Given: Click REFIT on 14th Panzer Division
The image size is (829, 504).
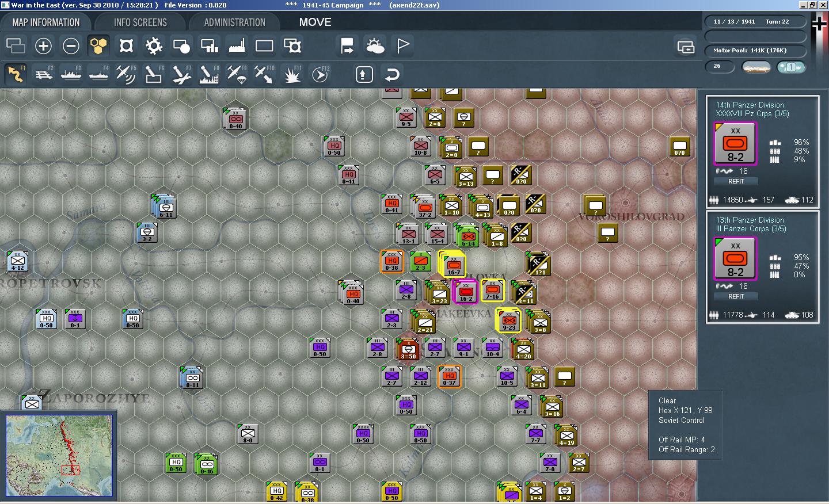Looking at the screenshot, I should (736, 181).
